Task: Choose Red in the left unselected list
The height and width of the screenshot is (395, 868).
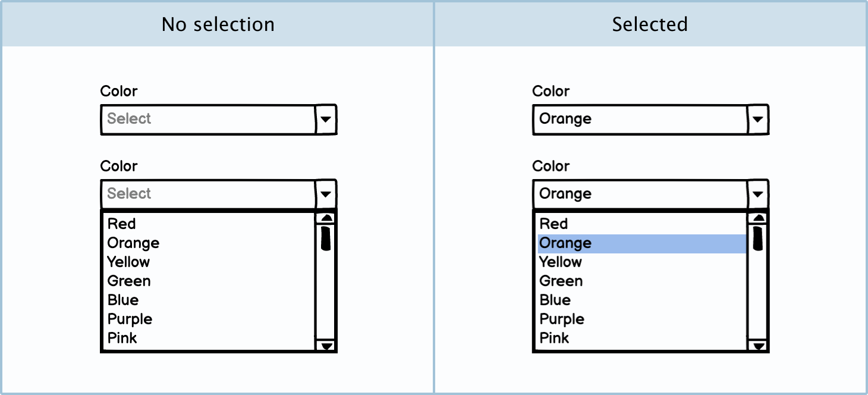Action: click(x=122, y=224)
